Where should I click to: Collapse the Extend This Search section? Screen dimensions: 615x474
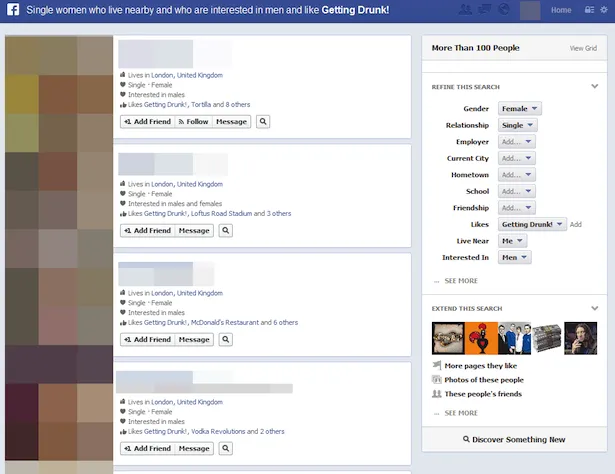click(x=595, y=308)
